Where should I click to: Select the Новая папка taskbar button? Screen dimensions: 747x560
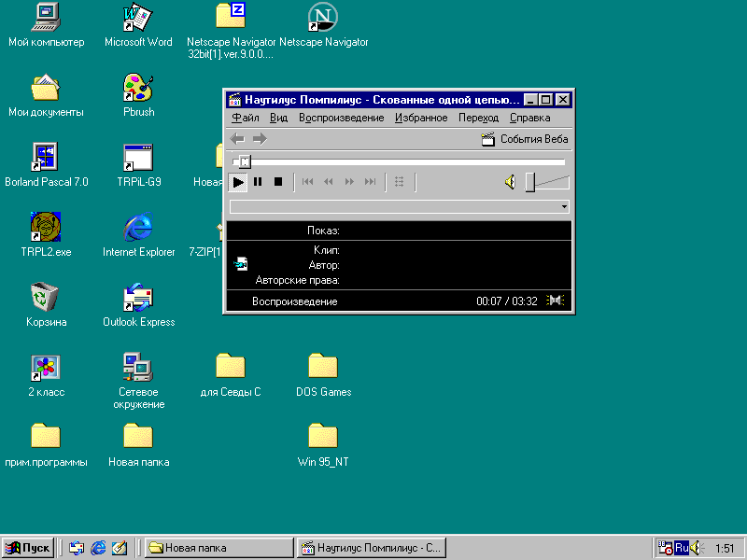pos(217,547)
